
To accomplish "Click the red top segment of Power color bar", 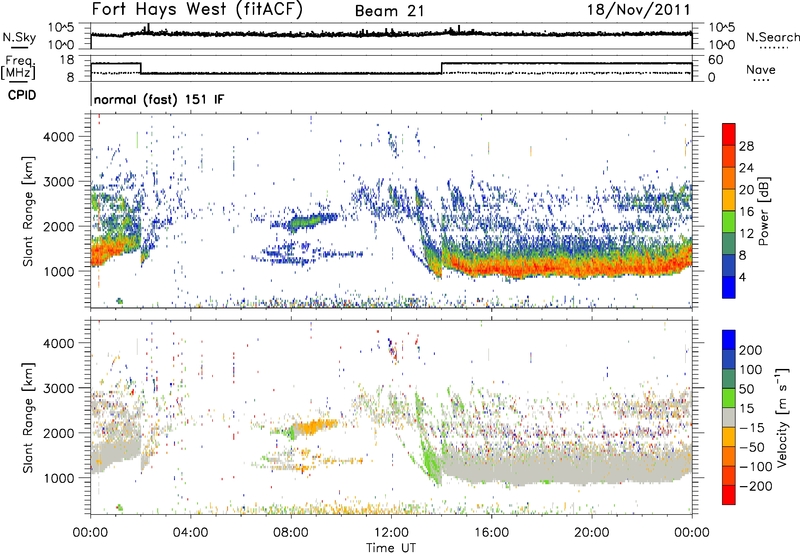I will (729, 134).
